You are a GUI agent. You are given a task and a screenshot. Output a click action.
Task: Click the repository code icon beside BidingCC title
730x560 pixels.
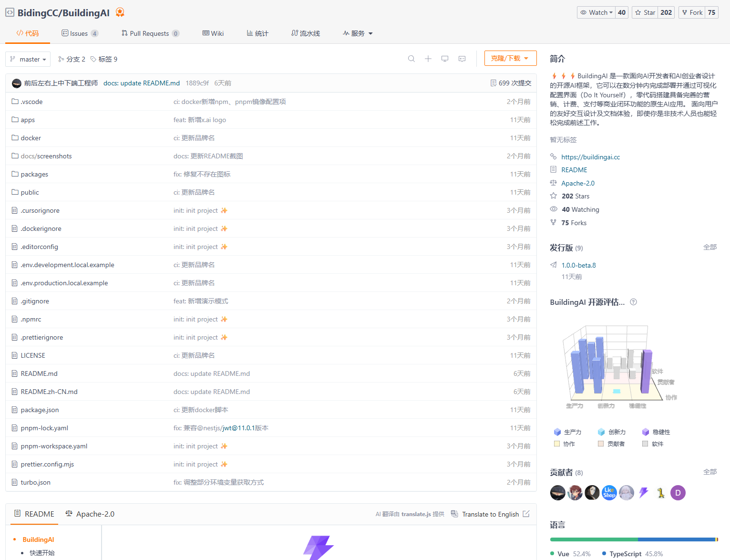click(10, 12)
